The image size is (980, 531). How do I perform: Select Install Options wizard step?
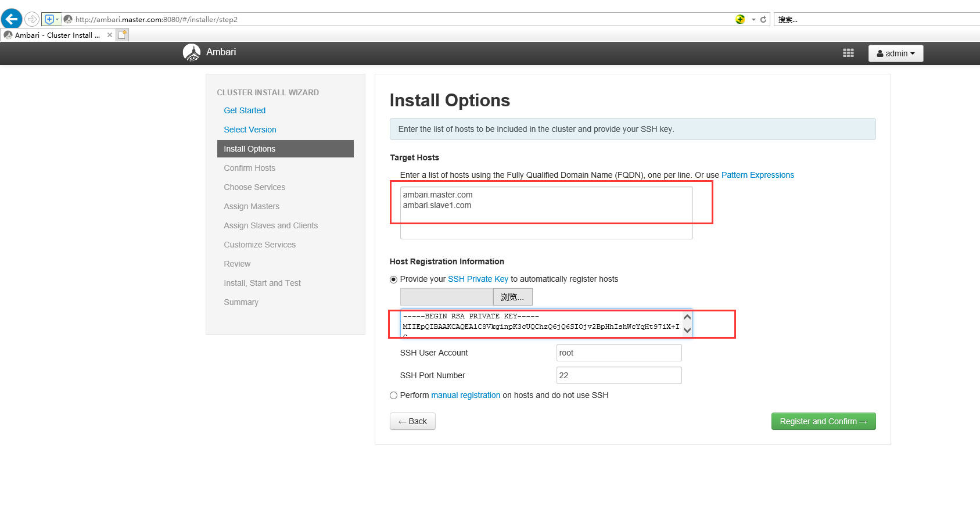285,149
